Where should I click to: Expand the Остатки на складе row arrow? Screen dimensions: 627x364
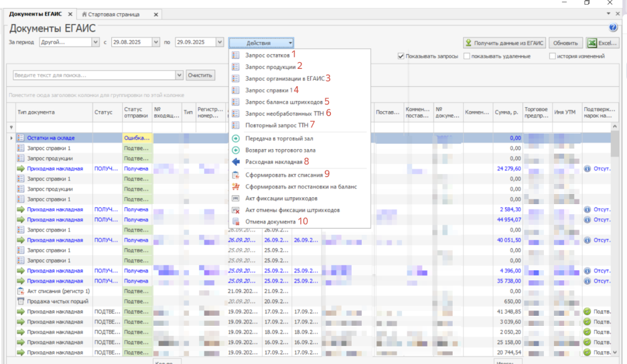point(11,138)
